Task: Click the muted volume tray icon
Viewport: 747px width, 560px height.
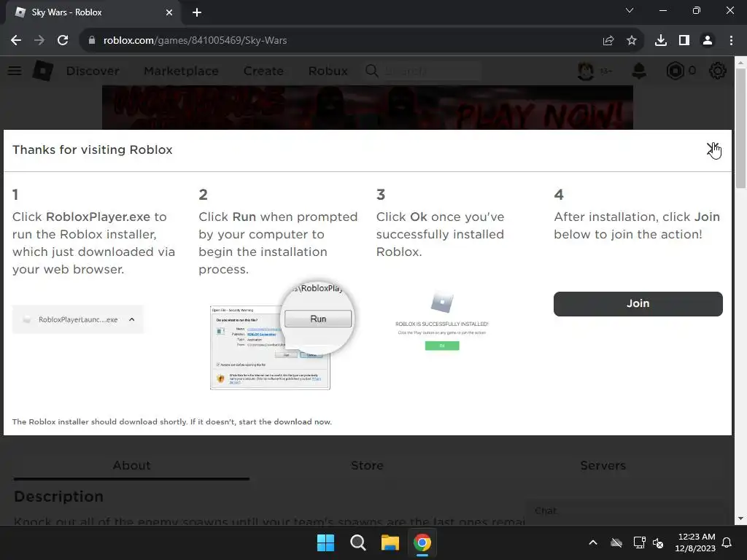Action: [658, 542]
